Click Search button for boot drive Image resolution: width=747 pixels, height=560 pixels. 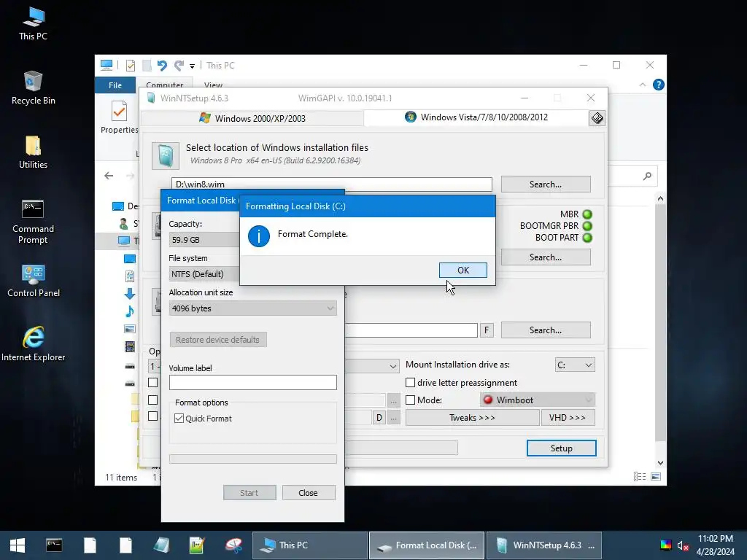(546, 257)
